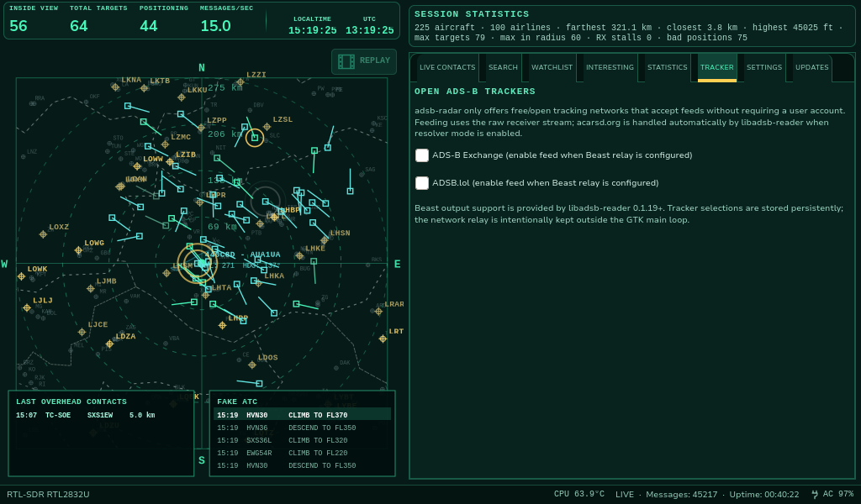Click the N compass marker
This screenshot has width=861, height=504.
[202, 68]
